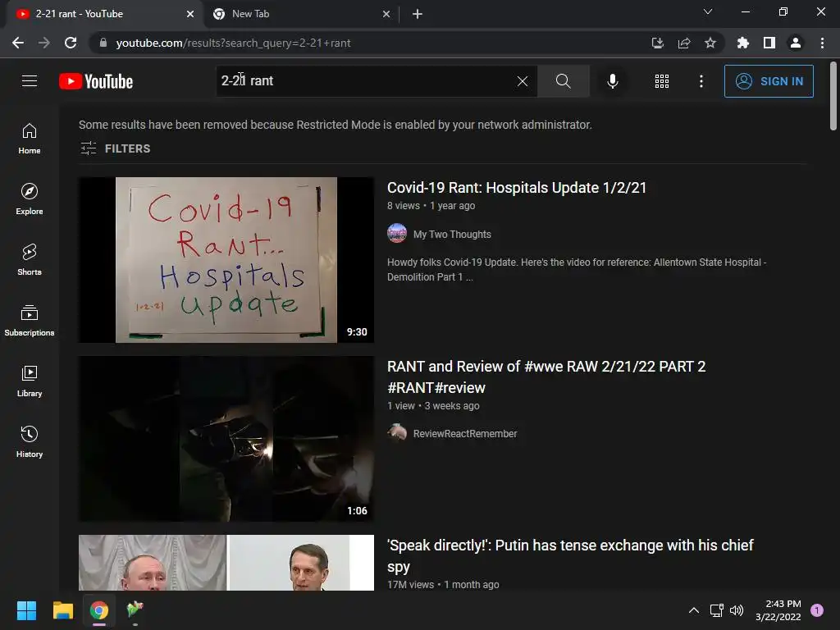Screen dimensions: 840x630
Task: Open Library in sidebar
Action: [30, 381]
